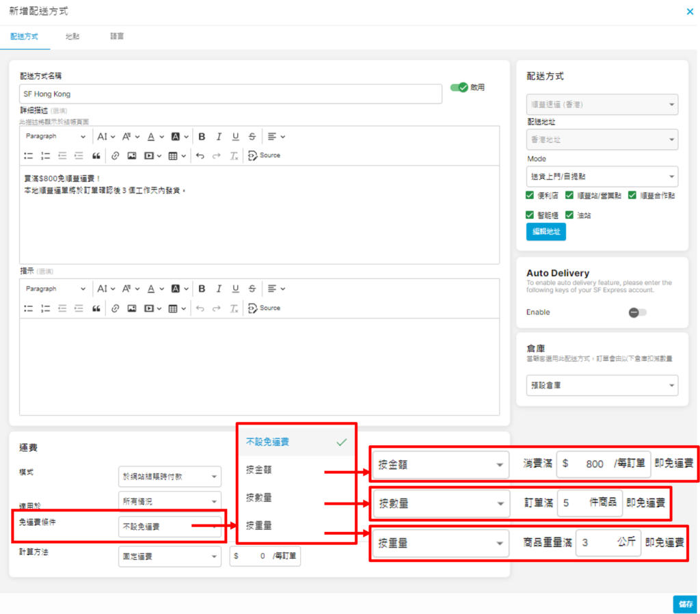Click the 配送方式名稱 field containing SF Hong Kong
The height and width of the screenshot is (614, 700).
tap(230, 94)
